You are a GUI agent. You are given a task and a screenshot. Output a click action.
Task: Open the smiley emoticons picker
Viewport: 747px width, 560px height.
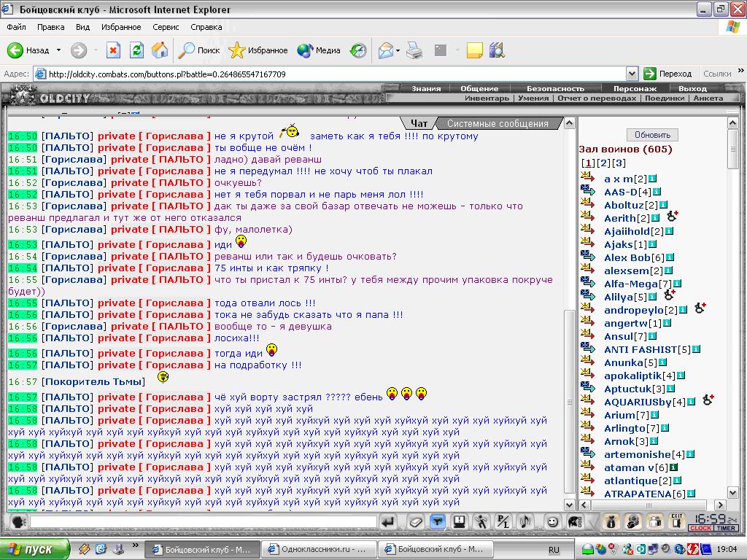(x=553, y=522)
